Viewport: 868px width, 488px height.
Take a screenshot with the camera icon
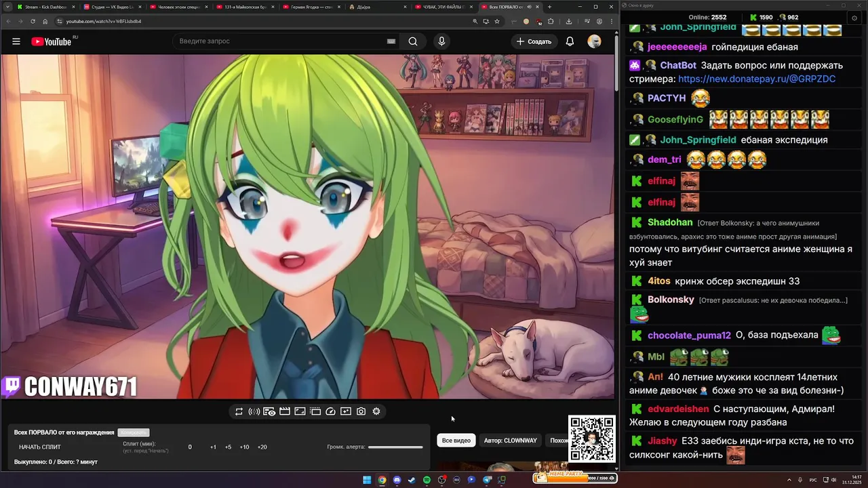[361, 411]
